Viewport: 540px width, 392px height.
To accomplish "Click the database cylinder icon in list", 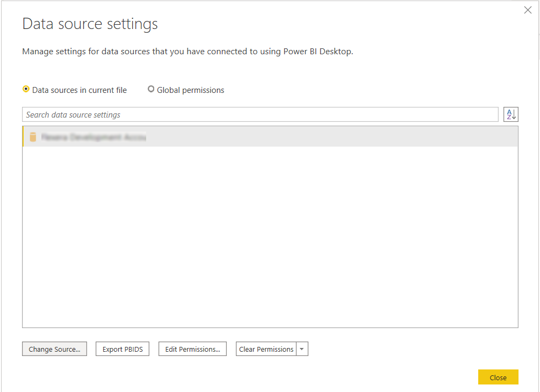I will (x=33, y=137).
